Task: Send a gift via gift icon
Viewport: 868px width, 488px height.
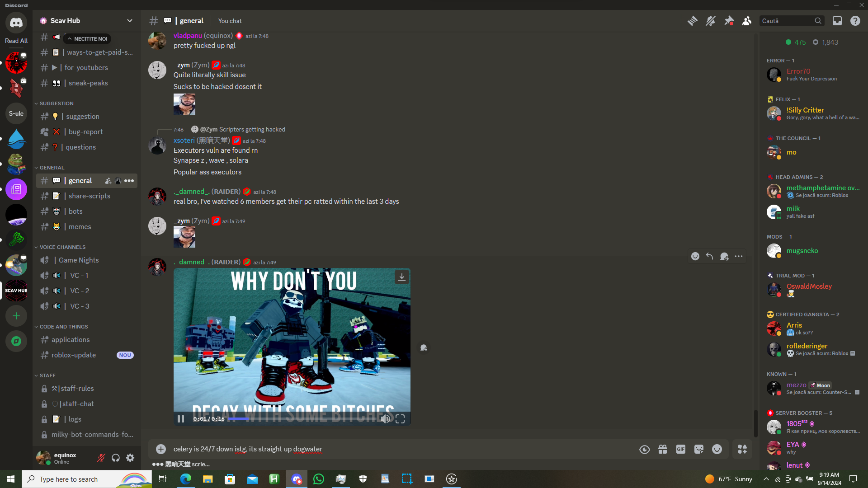Action: (x=663, y=449)
